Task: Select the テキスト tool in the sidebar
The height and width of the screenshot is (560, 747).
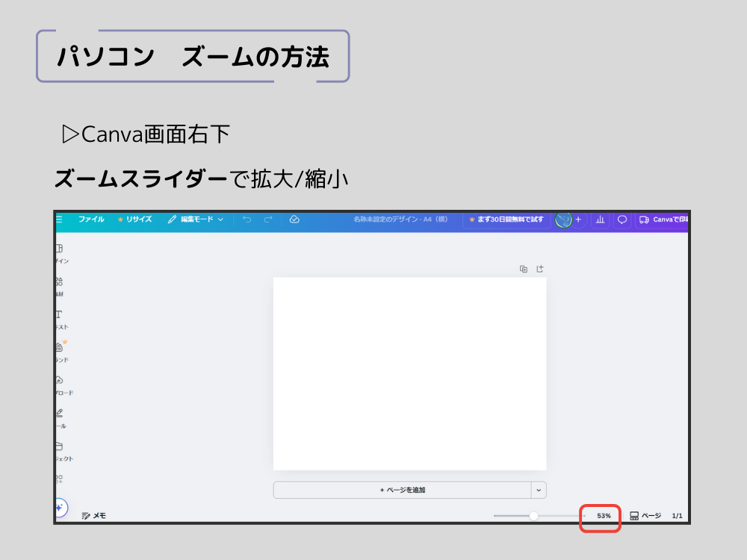Action: pos(60,314)
